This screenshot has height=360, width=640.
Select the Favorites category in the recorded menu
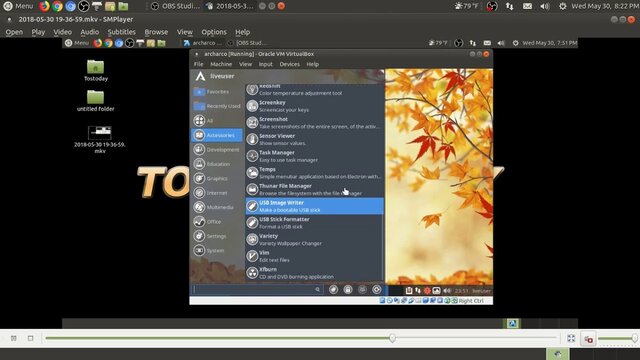217,92
